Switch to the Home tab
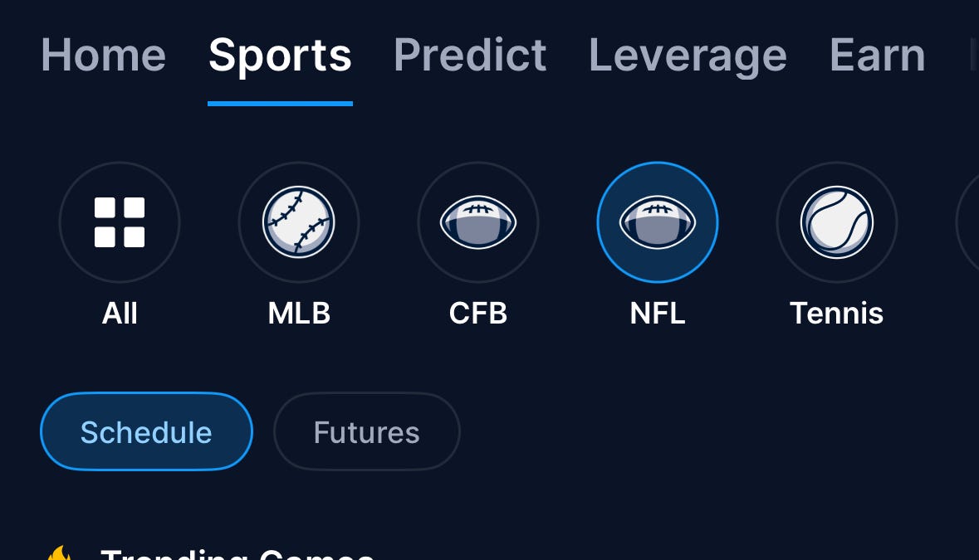Screen dimensions: 979x560 pyautogui.click(x=103, y=55)
